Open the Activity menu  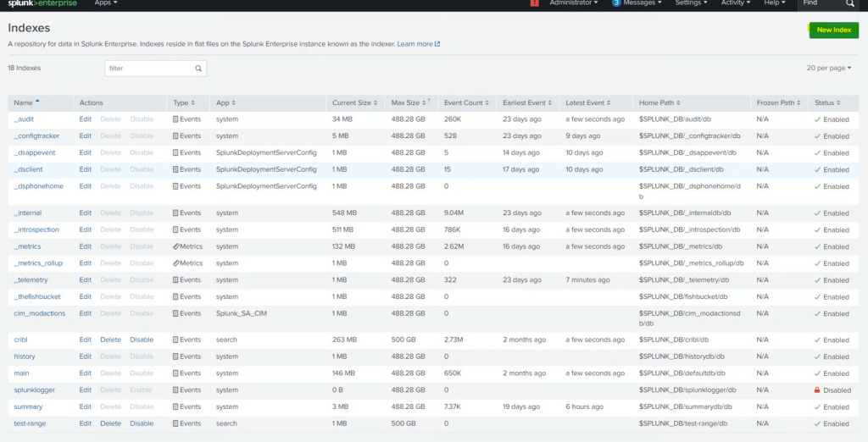734,3
